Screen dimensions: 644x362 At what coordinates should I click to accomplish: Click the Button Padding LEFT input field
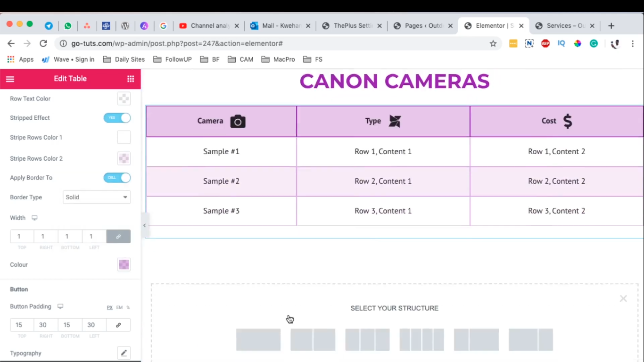pos(94,325)
